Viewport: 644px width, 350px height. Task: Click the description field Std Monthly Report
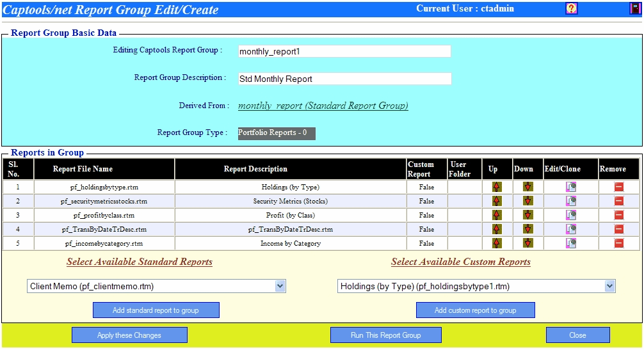pyautogui.click(x=345, y=79)
